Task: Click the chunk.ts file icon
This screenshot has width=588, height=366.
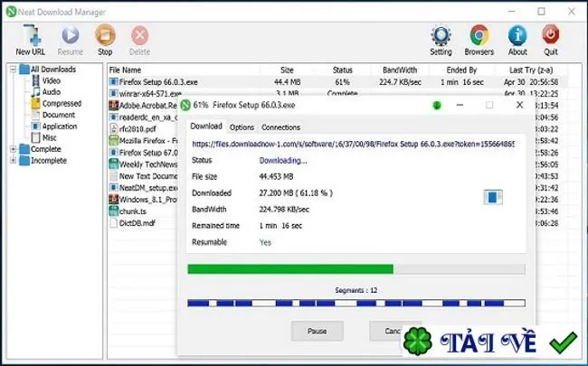Action: point(113,211)
